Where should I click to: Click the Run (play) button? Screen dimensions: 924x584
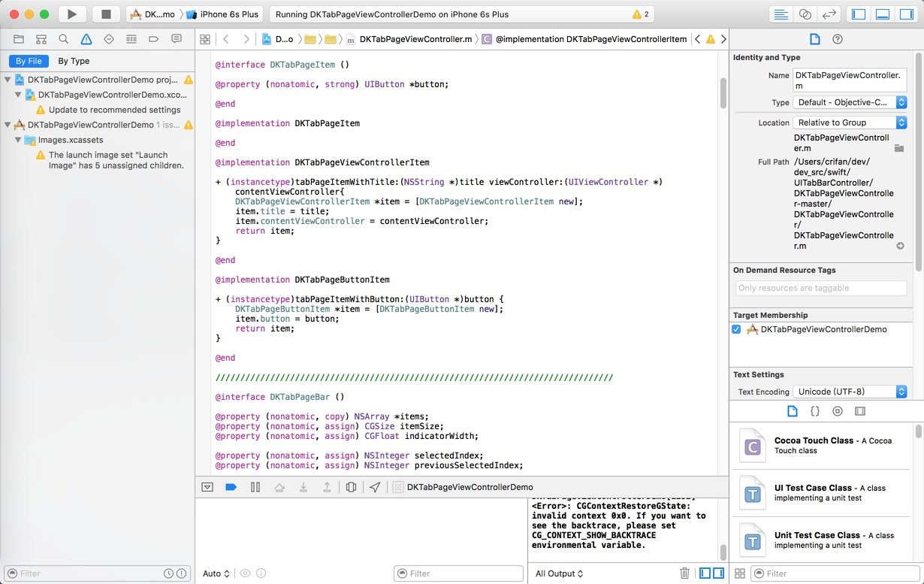(71, 14)
